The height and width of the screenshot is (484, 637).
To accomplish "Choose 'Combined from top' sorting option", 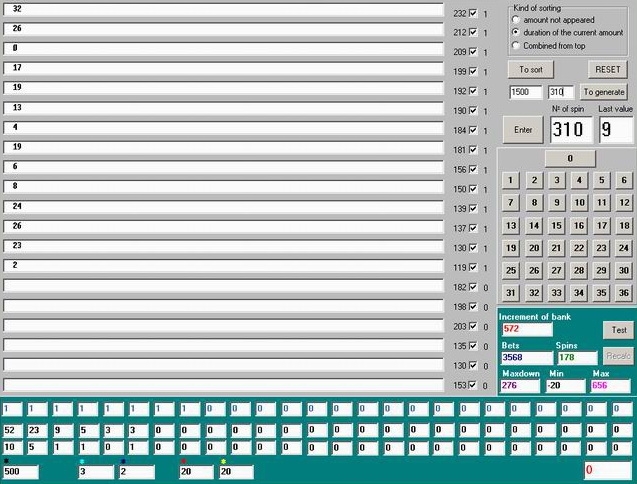I will tap(516, 45).
